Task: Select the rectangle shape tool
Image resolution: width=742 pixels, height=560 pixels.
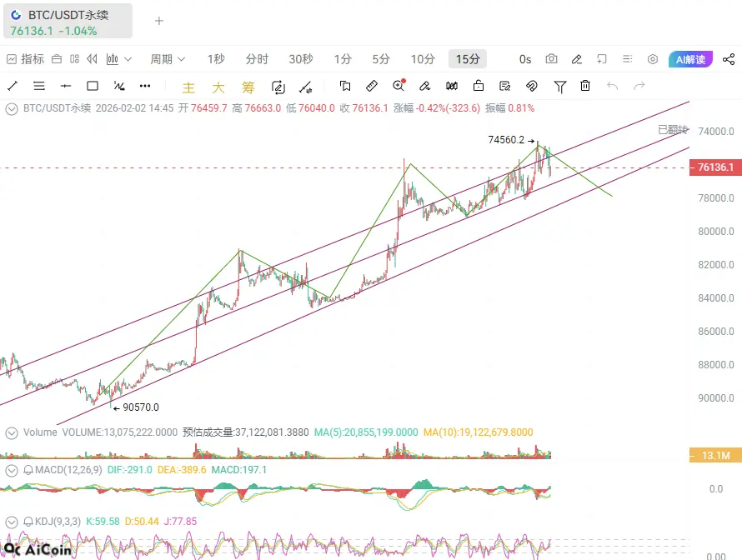Action: click(x=93, y=86)
